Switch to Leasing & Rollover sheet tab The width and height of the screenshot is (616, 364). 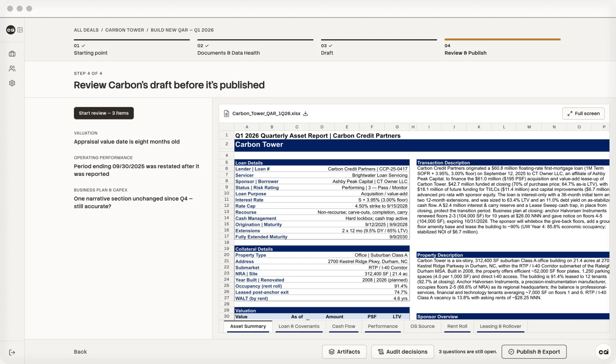pyautogui.click(x=500, y=326)
